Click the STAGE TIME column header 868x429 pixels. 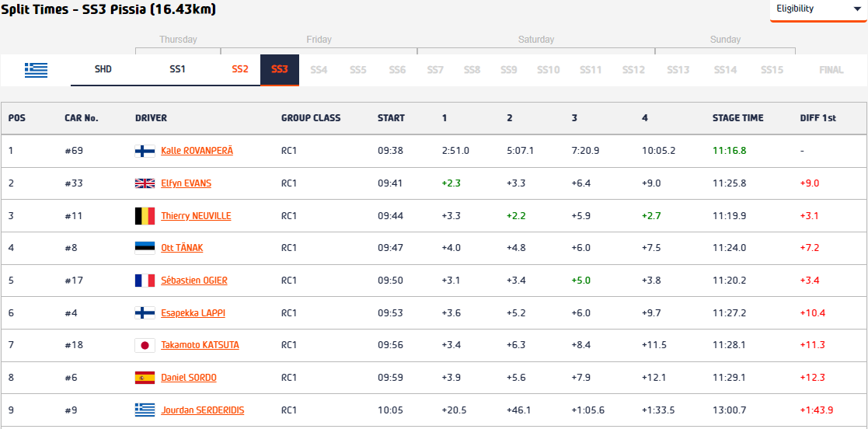(x=738, y=118)
